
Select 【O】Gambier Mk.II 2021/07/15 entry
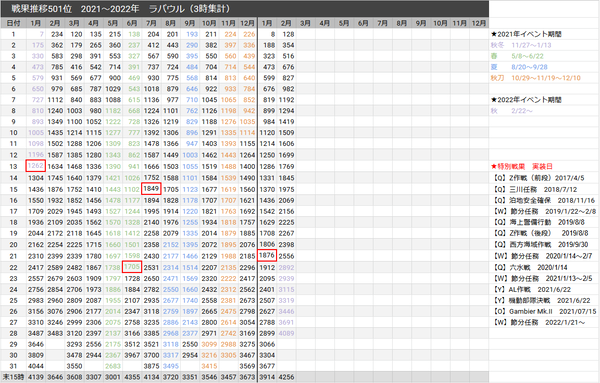coord(544,311)
